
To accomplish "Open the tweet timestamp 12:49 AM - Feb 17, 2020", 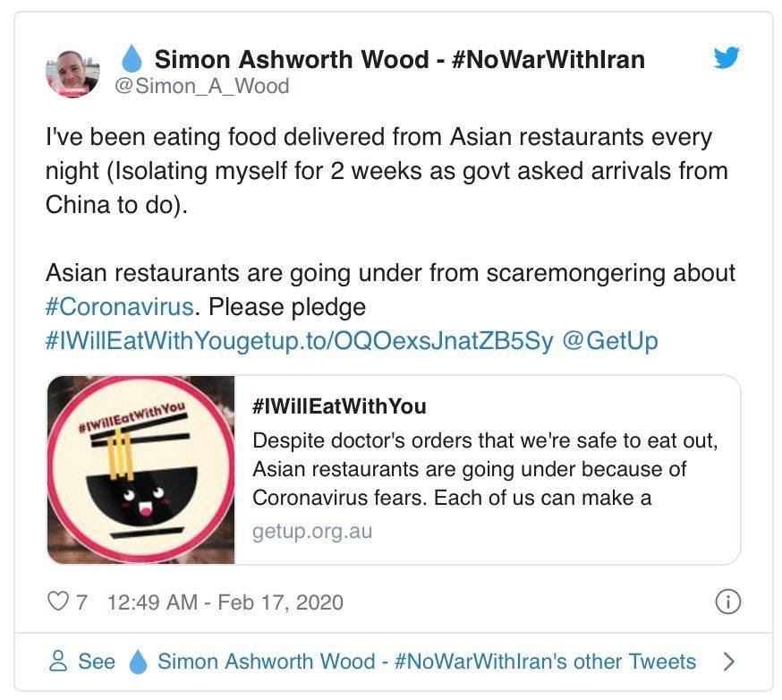I will click(225, 602).
